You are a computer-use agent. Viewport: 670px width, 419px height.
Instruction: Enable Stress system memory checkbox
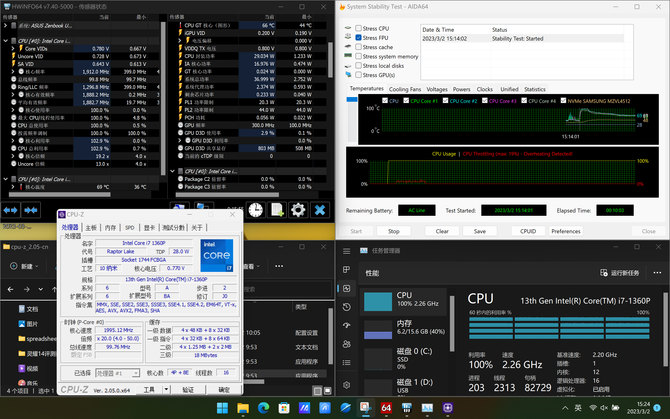(x=359, y=56)
